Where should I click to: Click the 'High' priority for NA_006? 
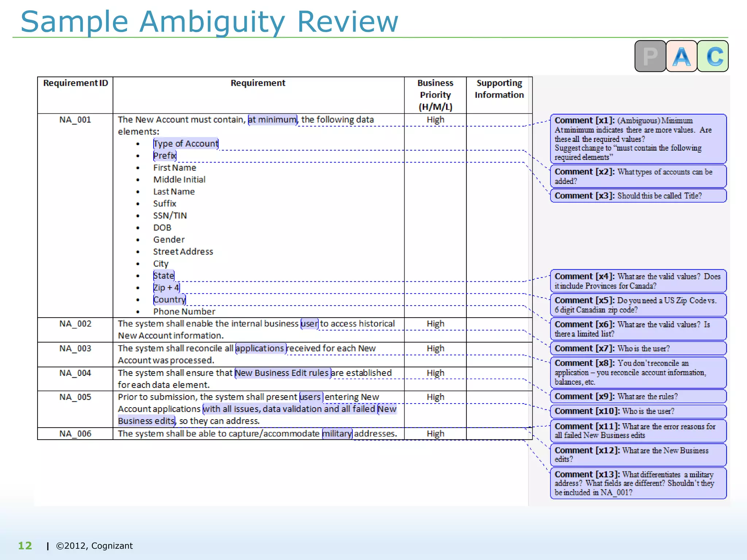pyautogui.click(x=436, y=433)
